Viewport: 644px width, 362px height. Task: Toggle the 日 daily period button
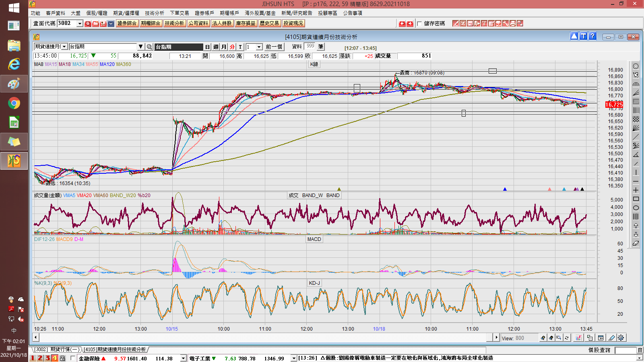pyautogui.click(x=207, y=47)
